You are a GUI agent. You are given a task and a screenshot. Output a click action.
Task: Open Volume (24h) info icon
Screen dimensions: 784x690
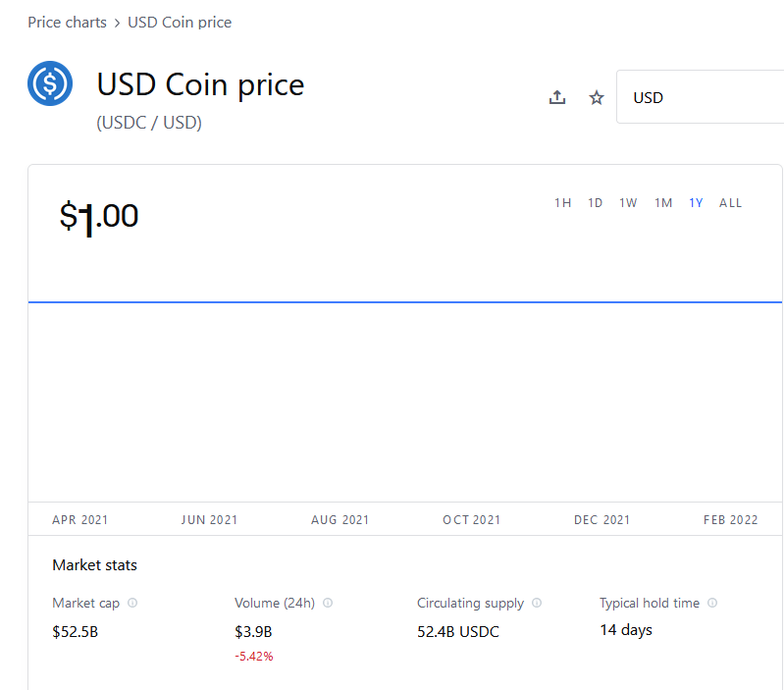(x=328, y=603)
